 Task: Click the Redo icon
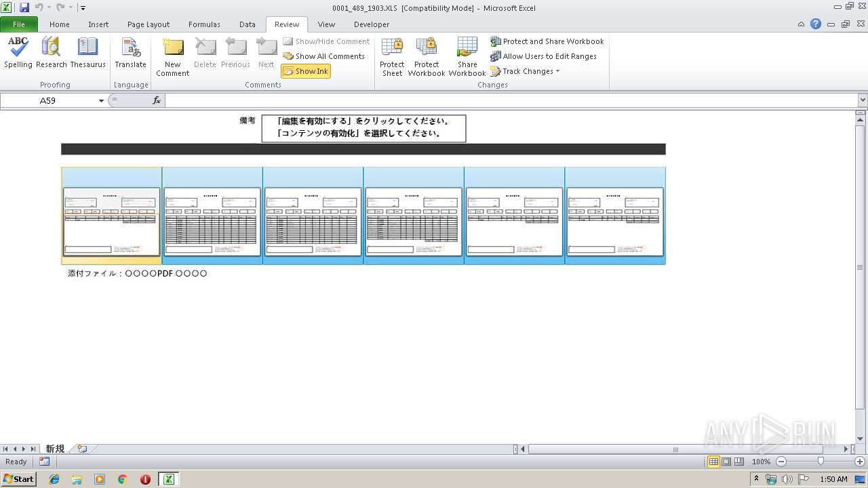[x=60, y=7]
